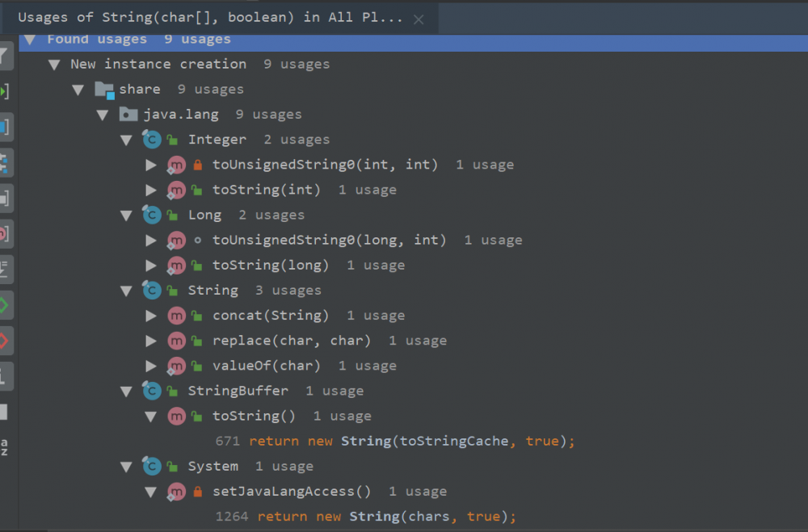Click method icon of replace(char, char)

pyautogui.click(x=176, y=341)
